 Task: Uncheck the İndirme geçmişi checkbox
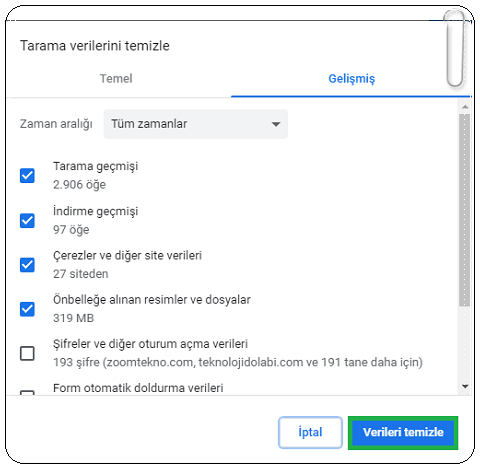tap(27, 220)
